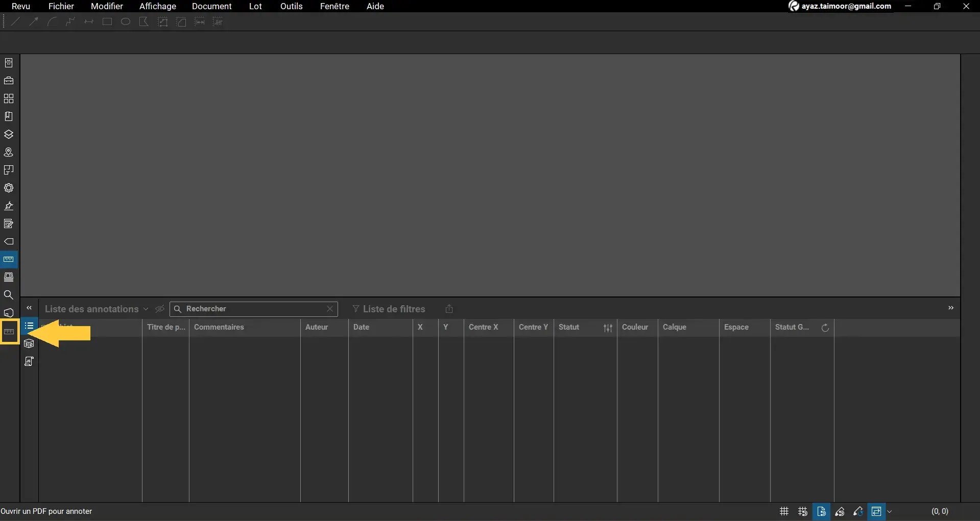Select the Rectangle markup tool
980x521 pixels.
point(107,21)
